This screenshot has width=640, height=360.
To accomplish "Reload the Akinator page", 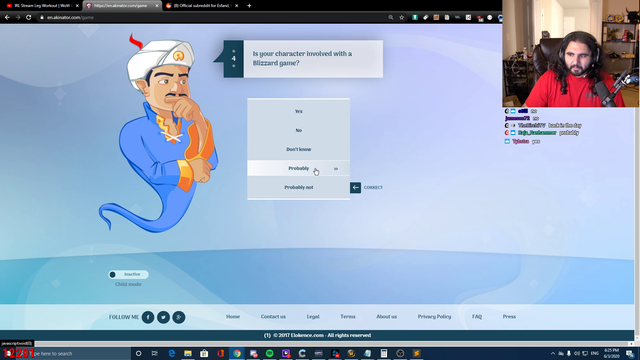I will pyautogui.click(x=29, y=17).
